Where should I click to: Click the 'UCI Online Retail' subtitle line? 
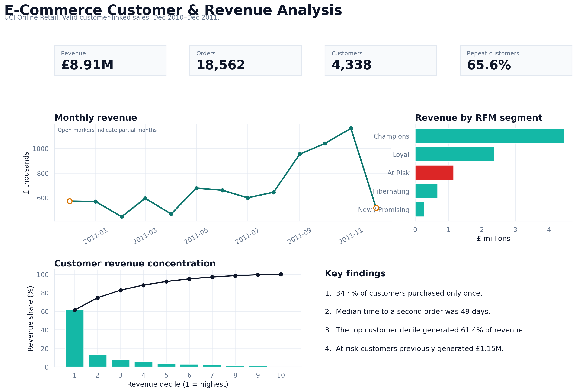(x=112, y=18)
